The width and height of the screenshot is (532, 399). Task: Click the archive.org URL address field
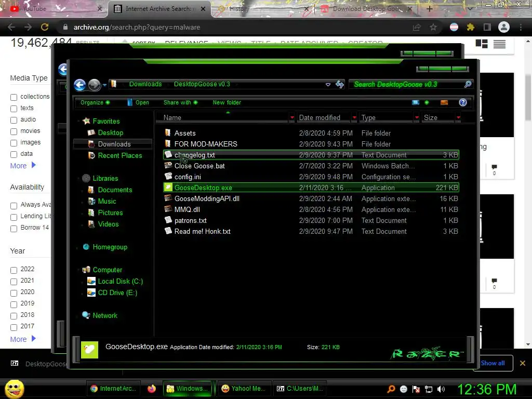[x=234, y=27]
